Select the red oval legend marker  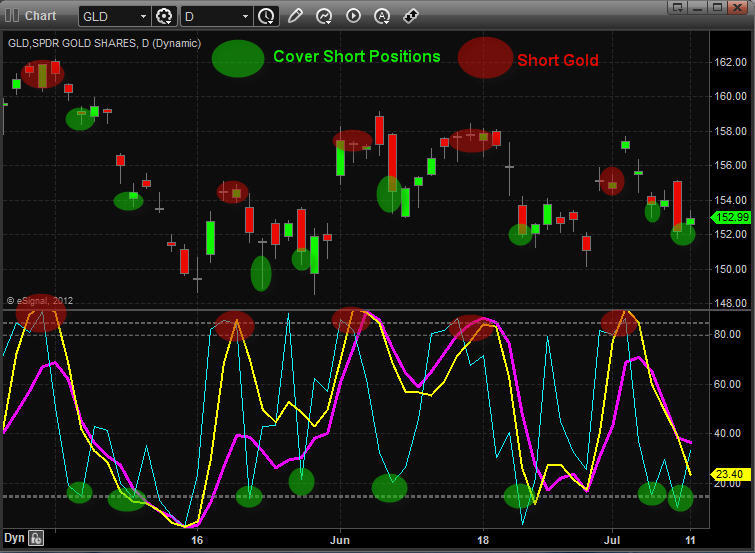485,58
